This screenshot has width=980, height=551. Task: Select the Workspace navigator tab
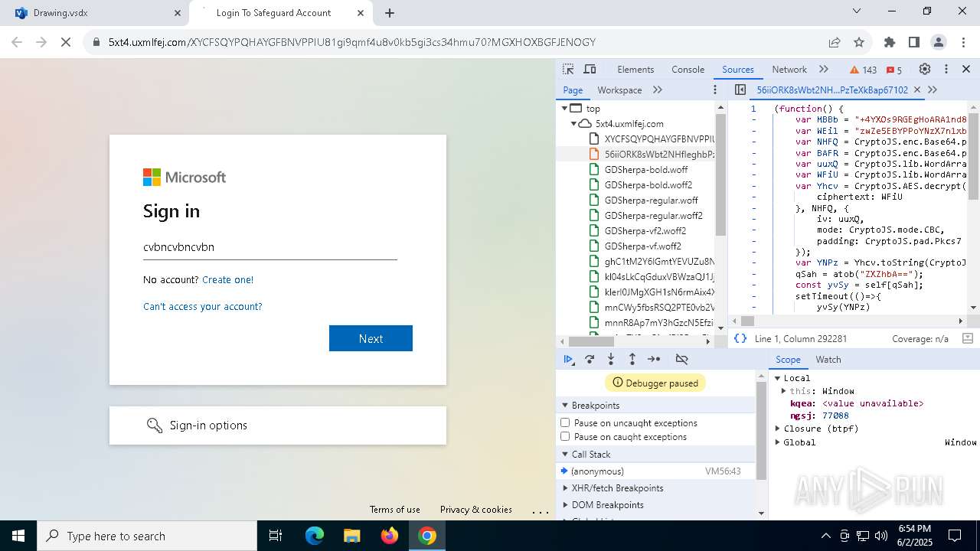[619, 90]
